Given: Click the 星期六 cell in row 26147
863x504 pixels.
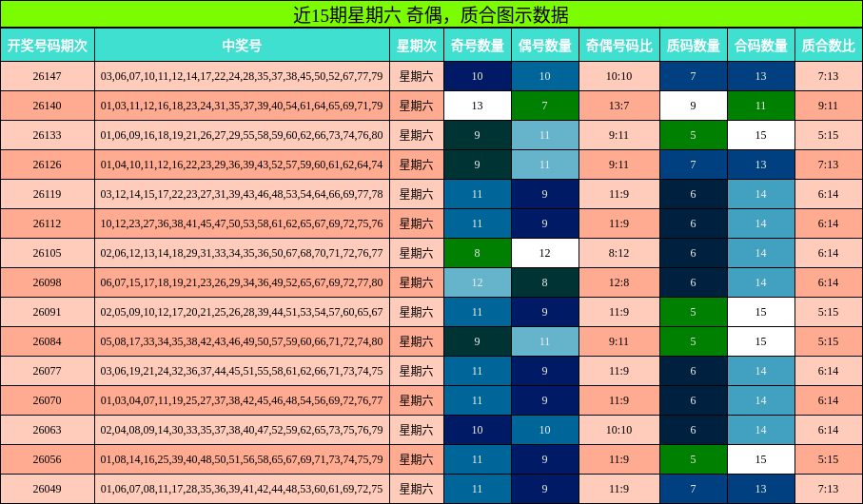Looking at the screenshot, I should click(417, 76).
